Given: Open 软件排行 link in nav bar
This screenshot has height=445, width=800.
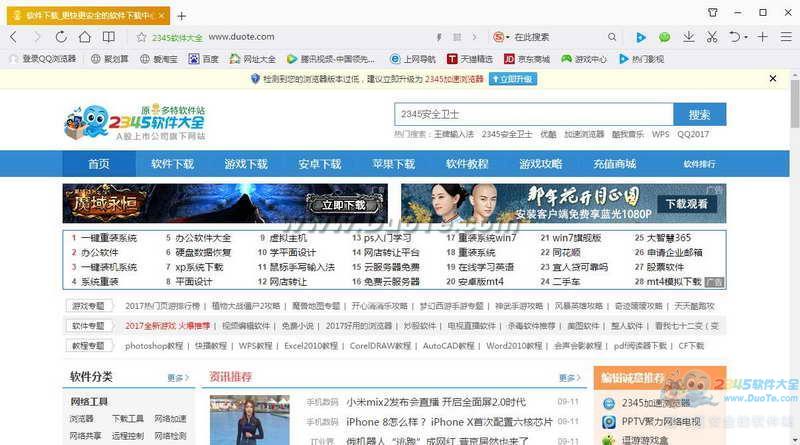Looking at the screenshot, I should [699, 164].
